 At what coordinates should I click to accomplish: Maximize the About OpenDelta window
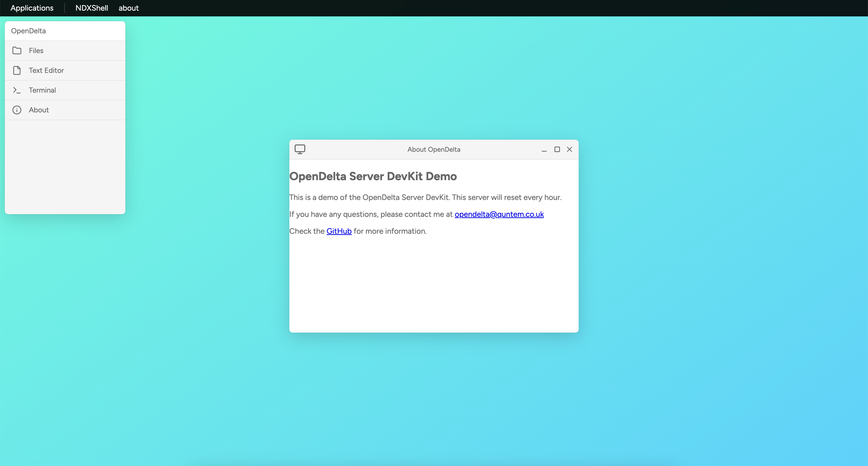coord(557,149)
